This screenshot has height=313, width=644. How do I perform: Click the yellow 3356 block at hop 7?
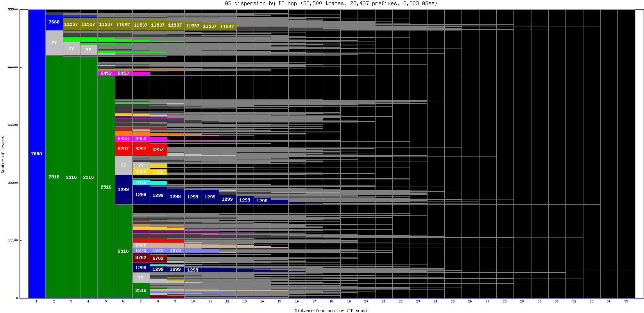click(x=141, y=171)
